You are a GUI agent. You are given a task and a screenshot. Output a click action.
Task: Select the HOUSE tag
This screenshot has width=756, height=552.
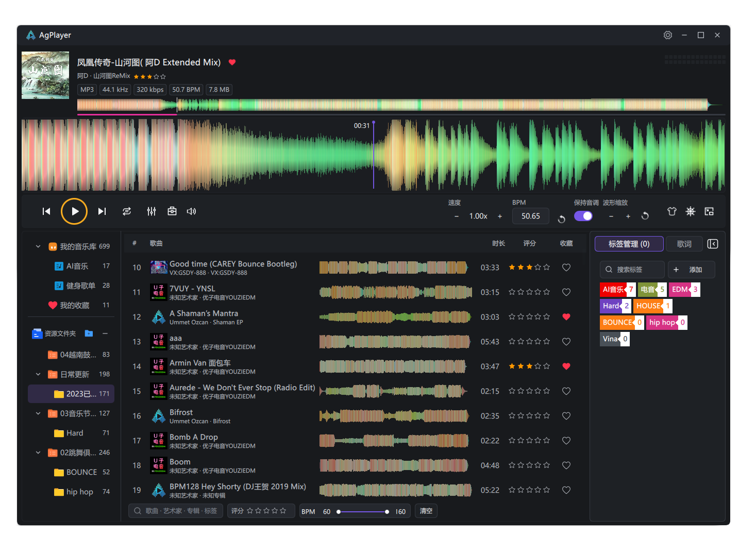pos(652,306)
